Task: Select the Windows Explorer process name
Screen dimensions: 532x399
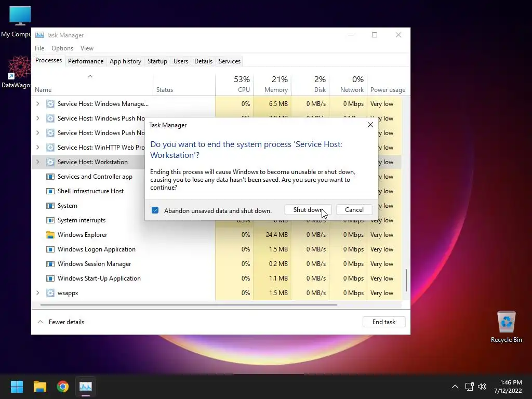Action: tap(82, 235)
